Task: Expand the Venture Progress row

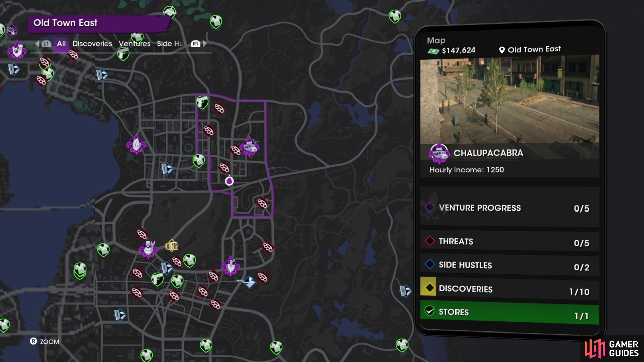Action: click(x=509, y=208)
